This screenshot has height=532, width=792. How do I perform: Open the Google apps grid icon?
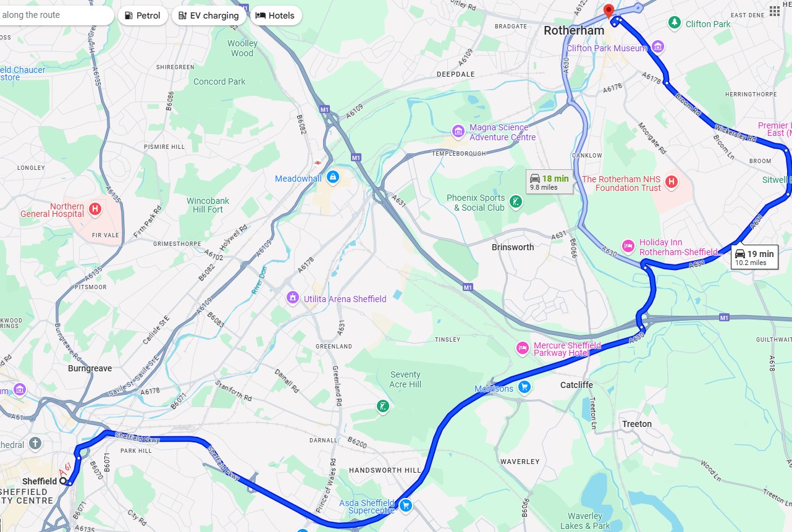(775, 11)
